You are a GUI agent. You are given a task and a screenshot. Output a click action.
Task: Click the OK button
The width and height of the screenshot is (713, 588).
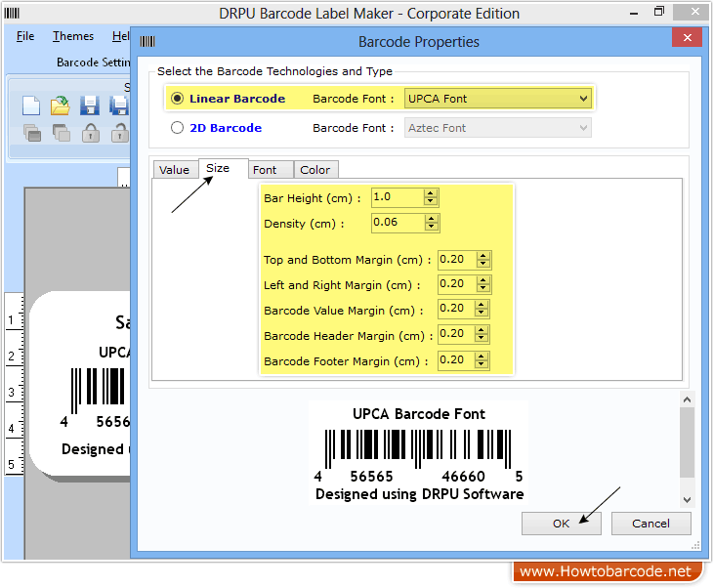click(x=562, y=524)
